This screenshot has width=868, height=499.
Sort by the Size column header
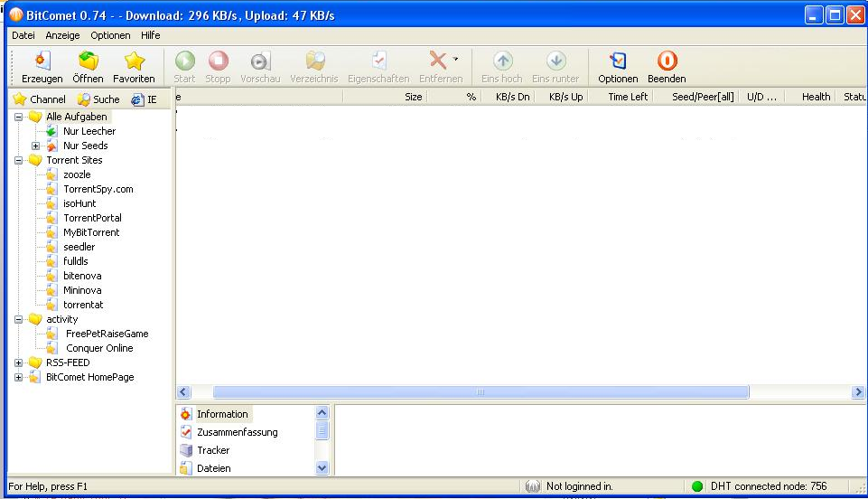(386, 97)
